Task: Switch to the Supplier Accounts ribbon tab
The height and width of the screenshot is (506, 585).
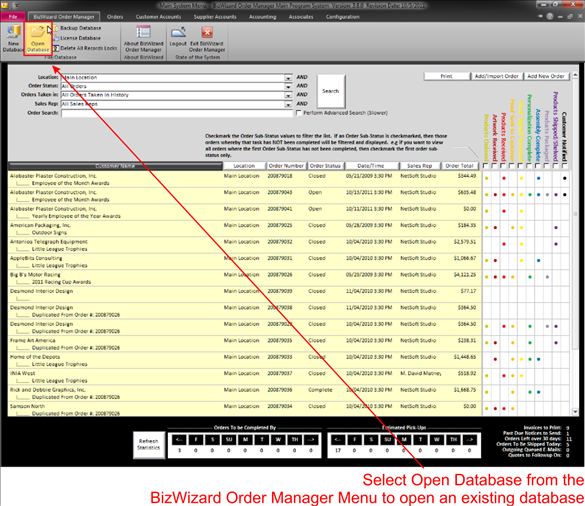Action: click(215, 17)
